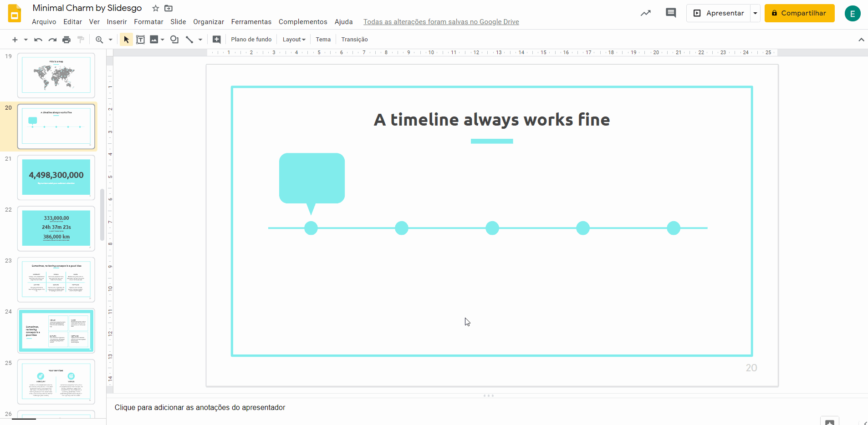The height and width of the screenshot is (425, 868).
Task: Click the Insert image icon
Action: tap(154, 40)
